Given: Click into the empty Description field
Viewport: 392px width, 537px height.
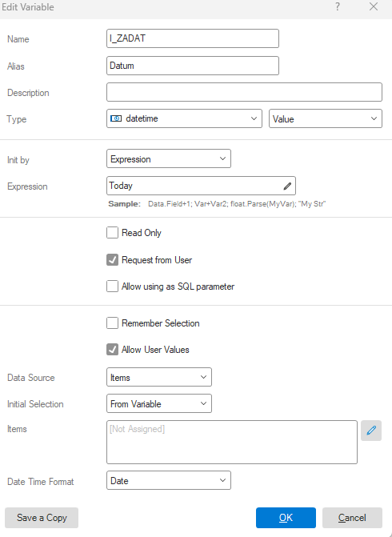Looking at the screenshot, I should click(244, 92).
